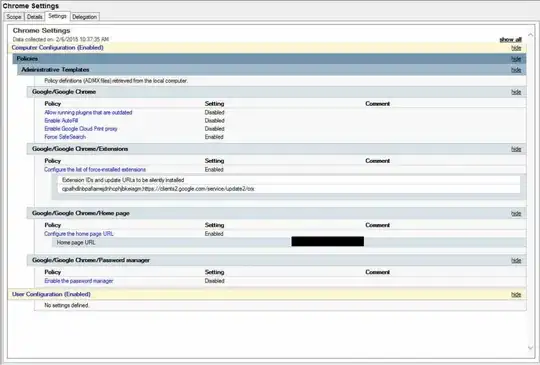Hide the Google/Google Chrome policy group
540x365 pixels.
(516, 92)
